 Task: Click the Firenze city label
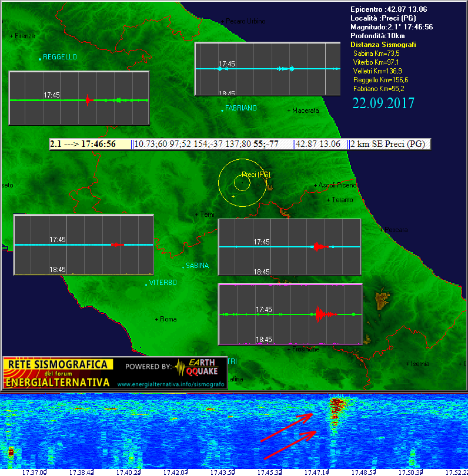tap(25, 36)
